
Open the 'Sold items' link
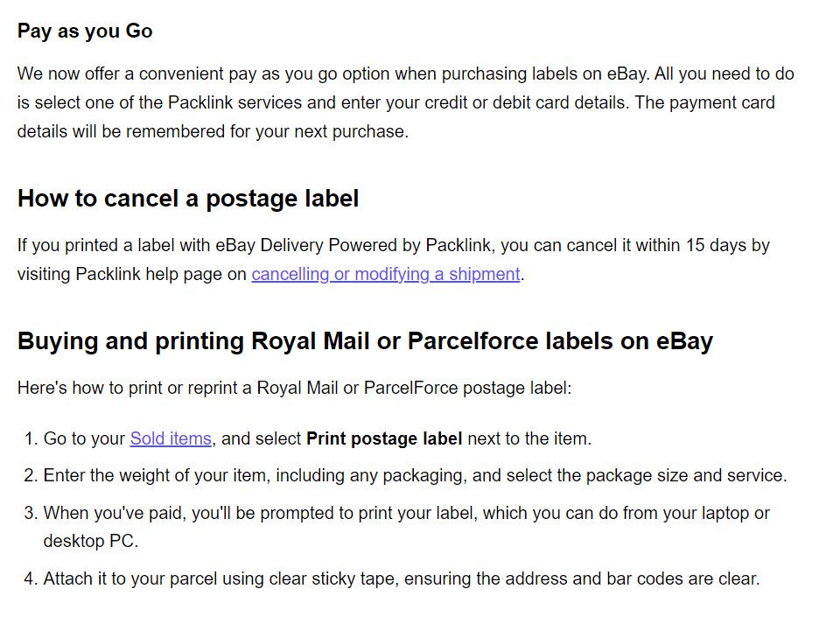[171, 438]
